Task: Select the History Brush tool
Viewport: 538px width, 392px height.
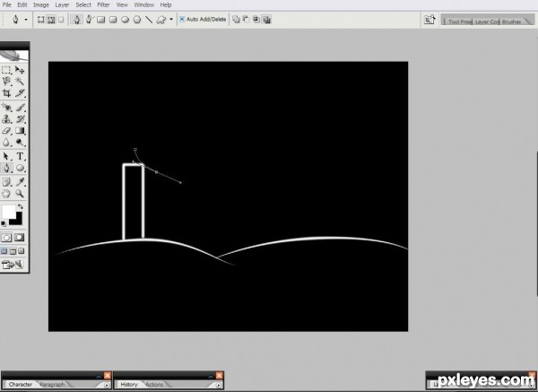Action: pos(20,119)
